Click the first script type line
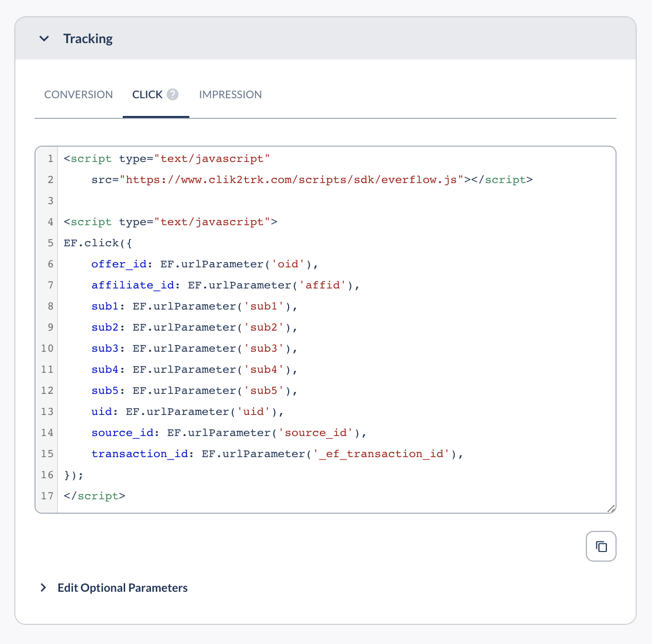This screenshot has width=652, height=644. pyautogui.click(x=167, y=159)
